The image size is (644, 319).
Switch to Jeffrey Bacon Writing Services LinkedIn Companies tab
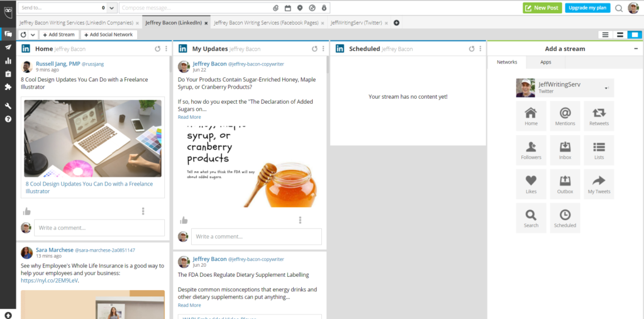pyautogui.click(x=76, y=23)
